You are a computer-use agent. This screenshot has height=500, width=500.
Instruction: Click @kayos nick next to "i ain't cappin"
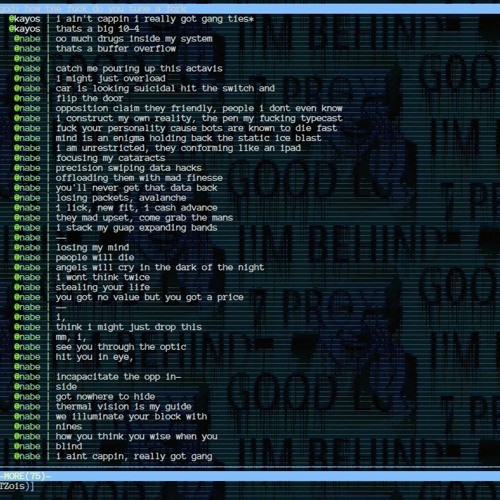(24, 19)
